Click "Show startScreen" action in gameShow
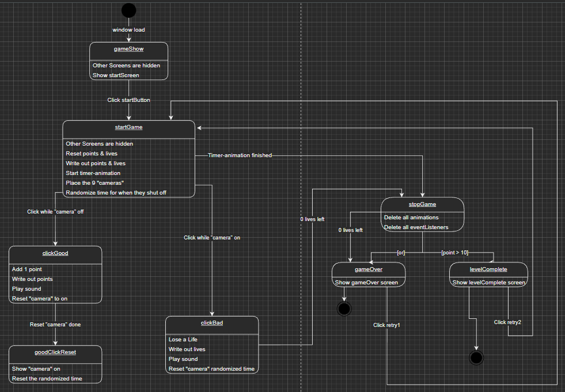 coord(116,75)
